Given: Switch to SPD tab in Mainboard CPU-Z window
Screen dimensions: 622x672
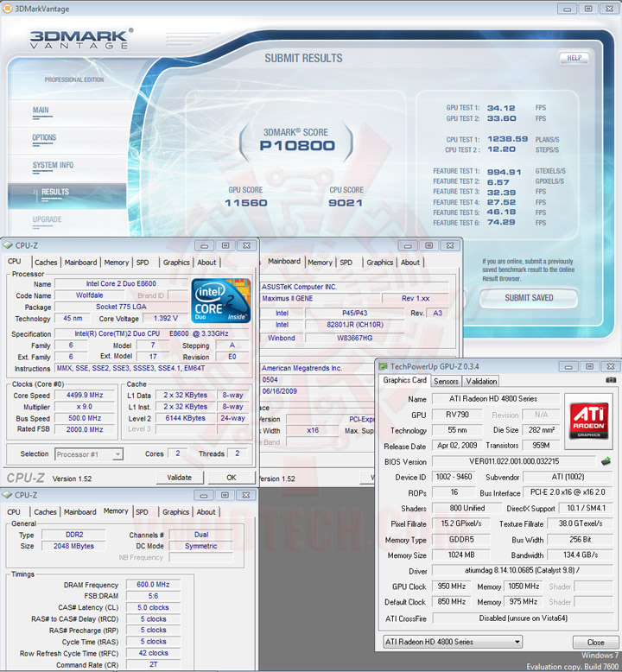Looking at the screenshot, I should tap(346, 263).
